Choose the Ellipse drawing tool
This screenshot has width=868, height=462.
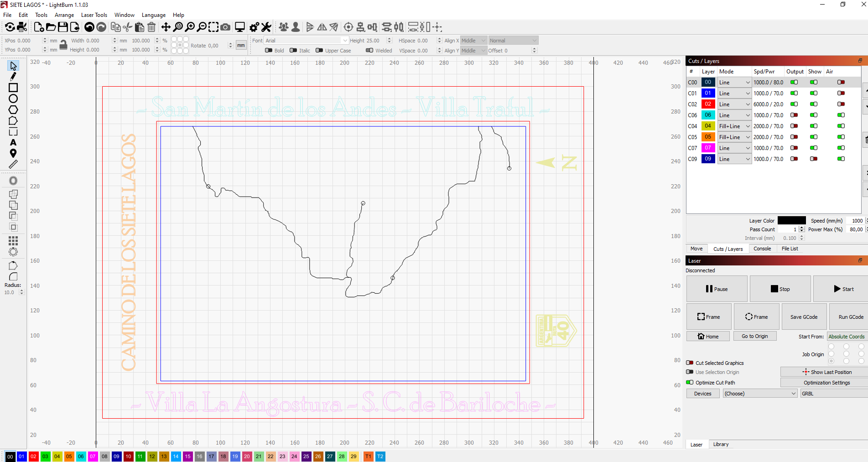click(x=13, y=98)
